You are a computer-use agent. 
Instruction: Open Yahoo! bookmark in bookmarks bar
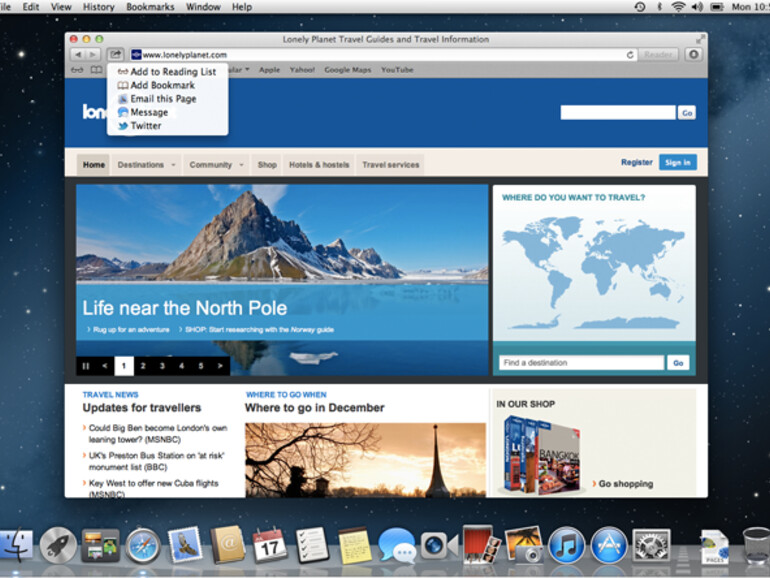coord(302,70)
